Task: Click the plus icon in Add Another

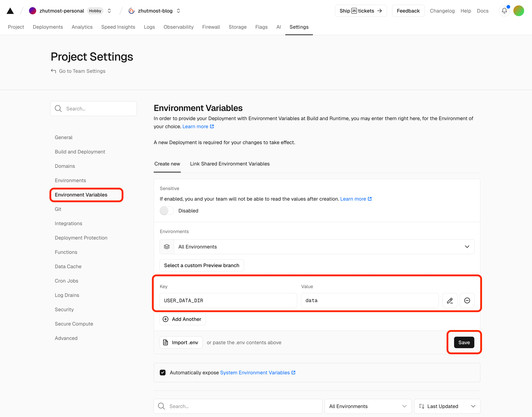Action: 165,319
